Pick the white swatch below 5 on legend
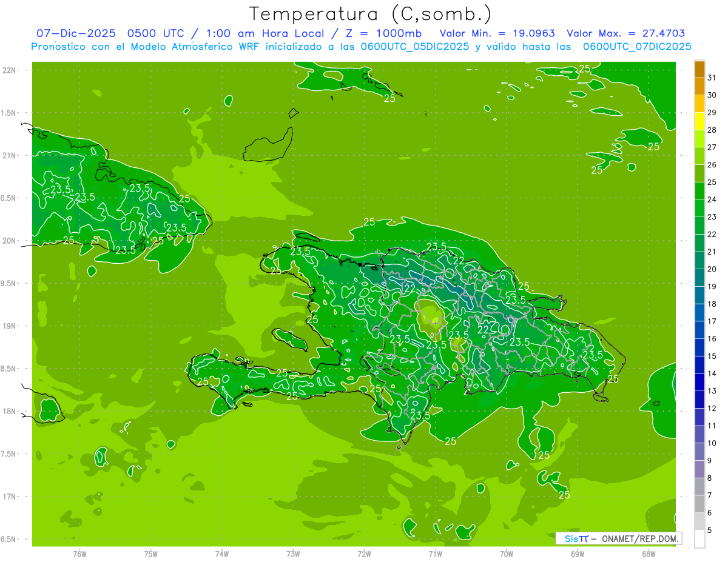 [x=699, y=539]
